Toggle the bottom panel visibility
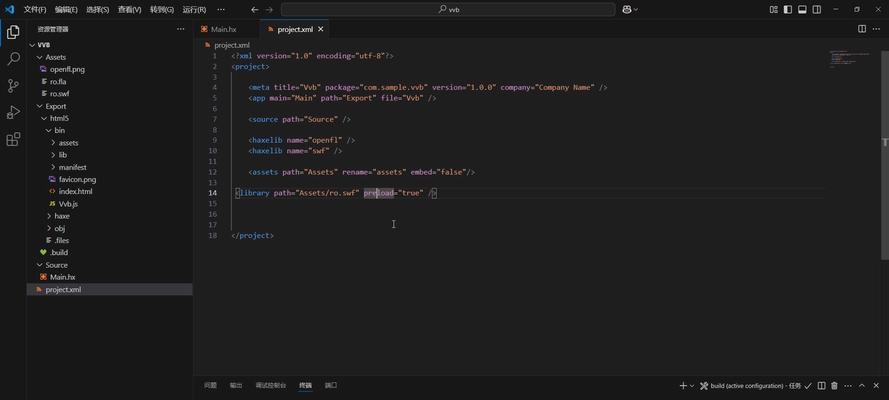Screen dimensions: 889x400 (x=802, y=10)
